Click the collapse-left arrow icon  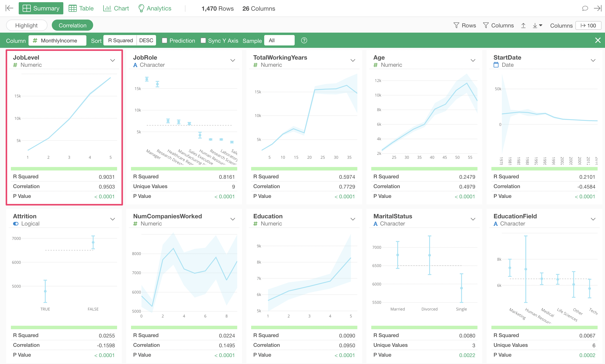pyautogui.click(x=9, y=8)
